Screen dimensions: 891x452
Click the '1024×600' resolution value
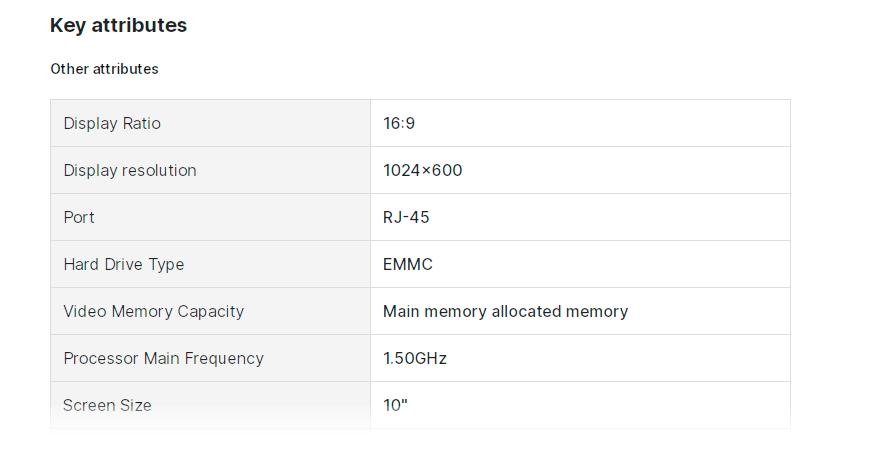tap(422, 170)
